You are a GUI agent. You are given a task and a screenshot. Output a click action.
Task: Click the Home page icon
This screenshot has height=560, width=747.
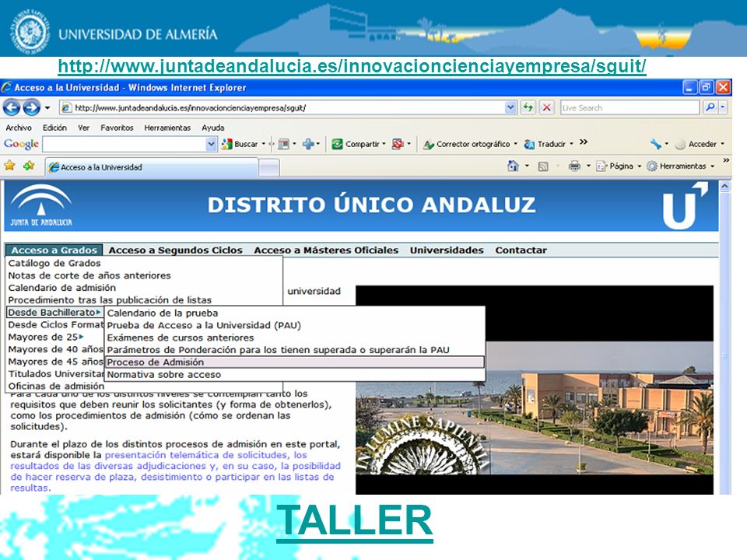(x=513, y=166)
